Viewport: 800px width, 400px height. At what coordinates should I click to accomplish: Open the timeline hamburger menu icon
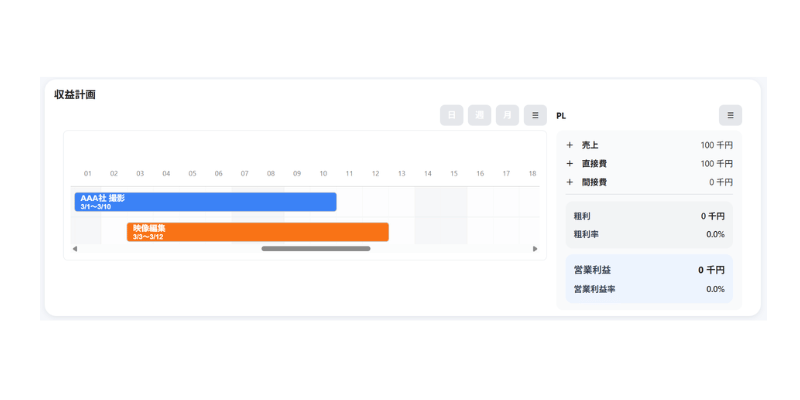coord(535,115)
